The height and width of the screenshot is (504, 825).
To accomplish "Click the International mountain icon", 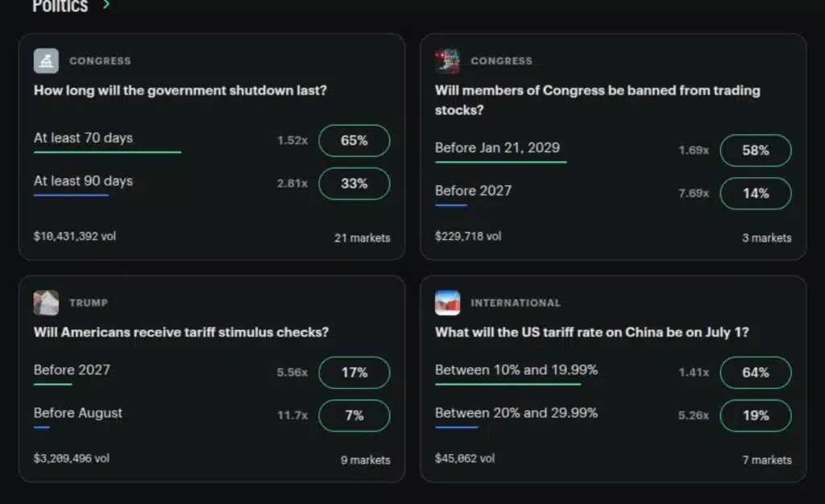I will 448,302.
